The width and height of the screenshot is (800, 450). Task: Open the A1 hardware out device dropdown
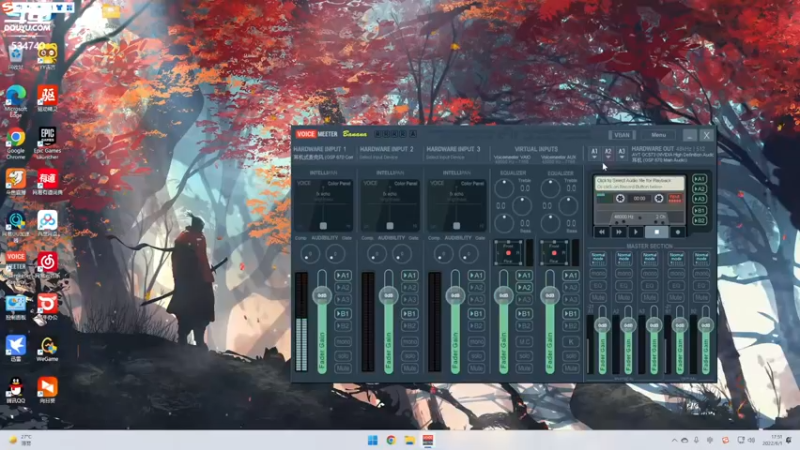pyautogui.click(x=594, y=154)
